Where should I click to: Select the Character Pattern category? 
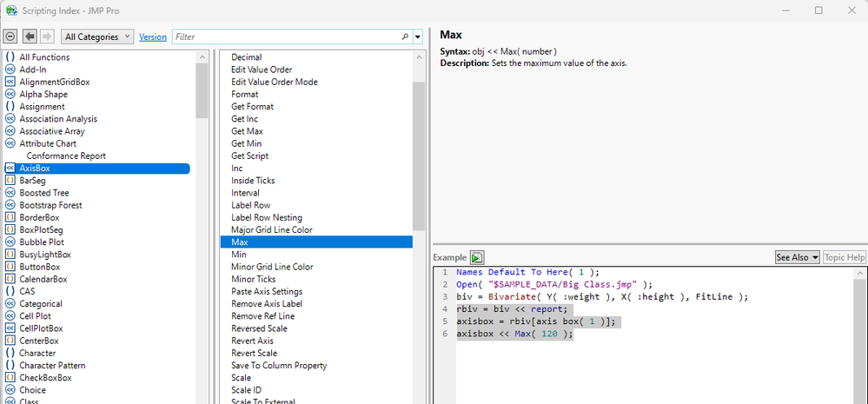(52, 365)
